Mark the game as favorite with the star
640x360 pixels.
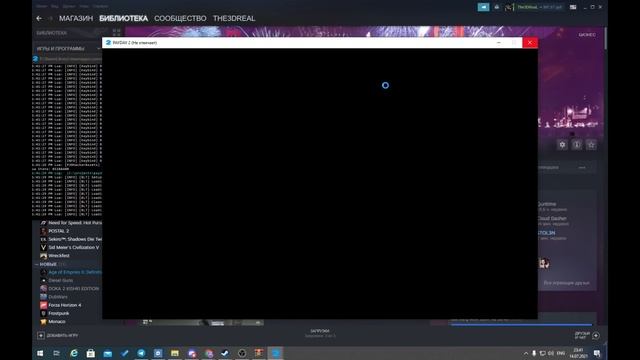591,144
